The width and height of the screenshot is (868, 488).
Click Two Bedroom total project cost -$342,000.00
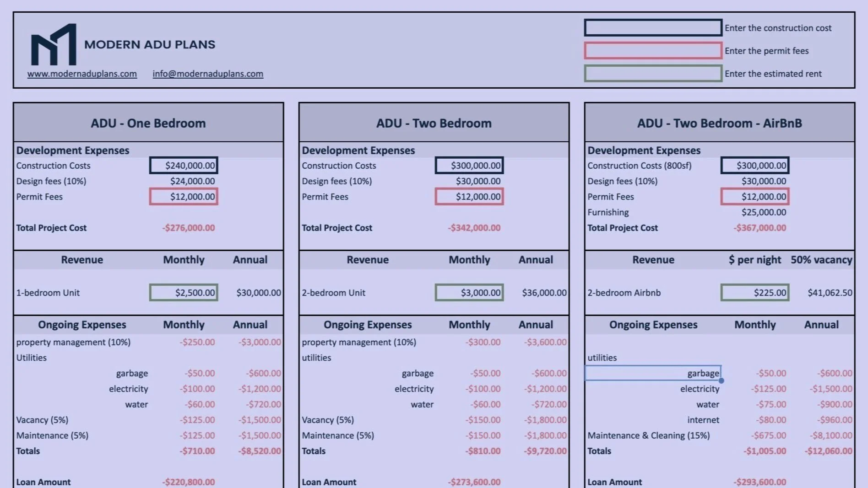click(474, 228)
